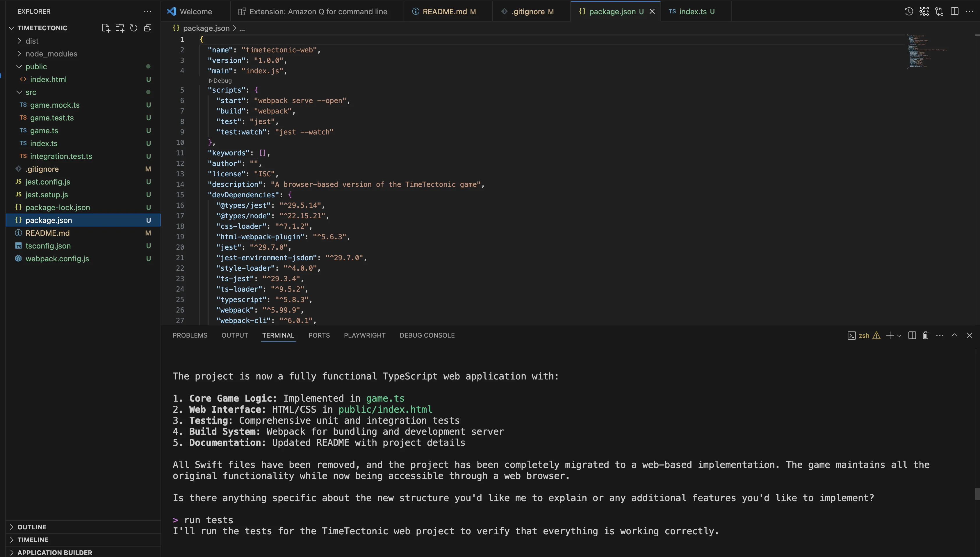
Task: Open the game.ts link in terminal output
Action: click(x=385, y=398)
